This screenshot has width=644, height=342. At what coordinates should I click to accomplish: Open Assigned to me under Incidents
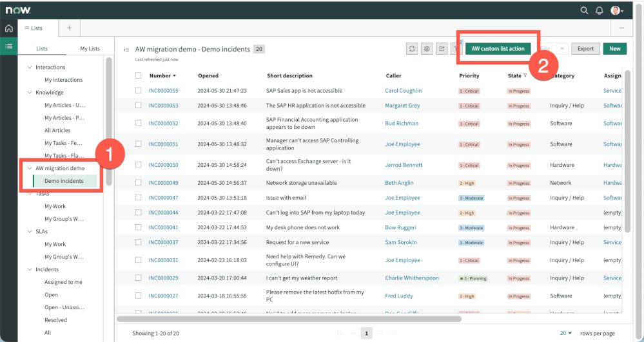(x=63, y=282)
